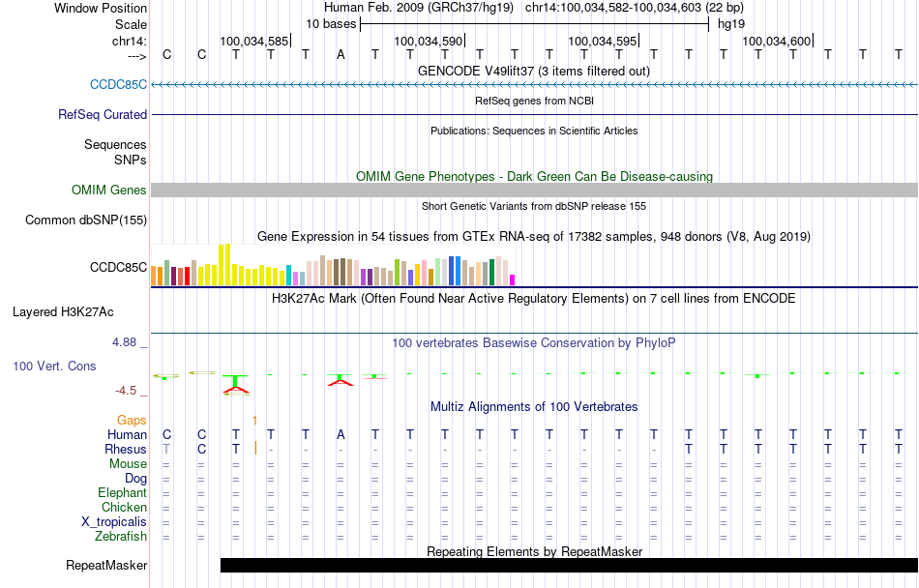
Task: Select the Human species row label
Action: [x=127, y=434]
